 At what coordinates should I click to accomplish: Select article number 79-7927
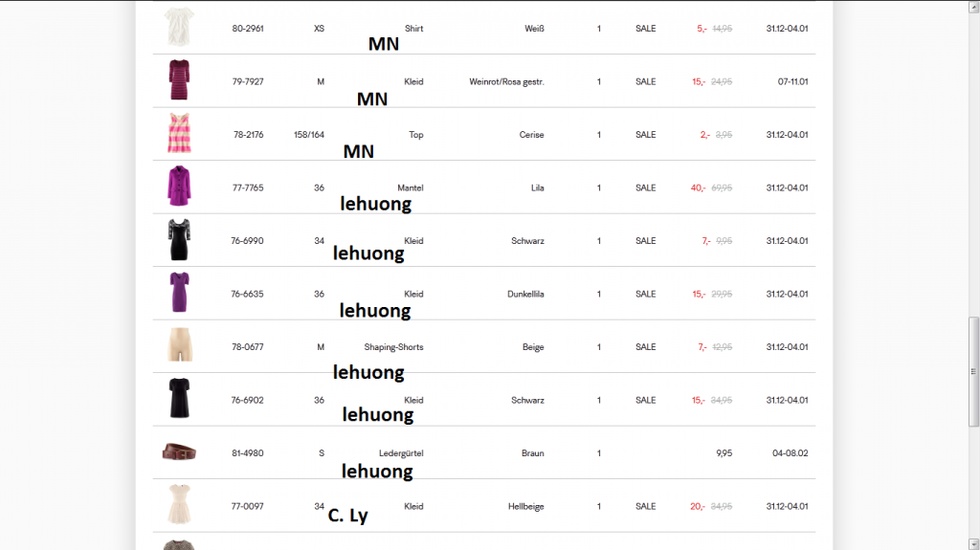[x=248, y=82]
